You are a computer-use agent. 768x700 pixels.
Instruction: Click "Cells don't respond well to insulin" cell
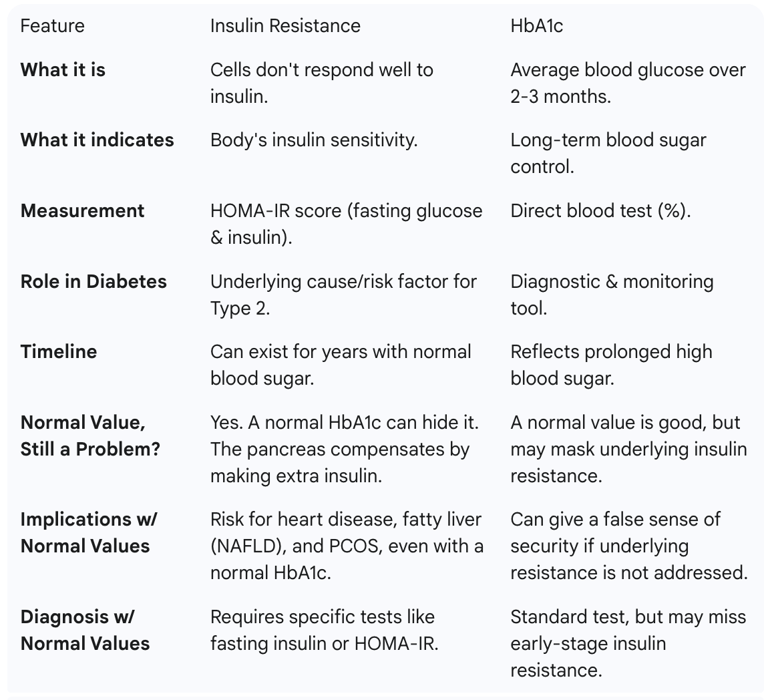point(321,83)
